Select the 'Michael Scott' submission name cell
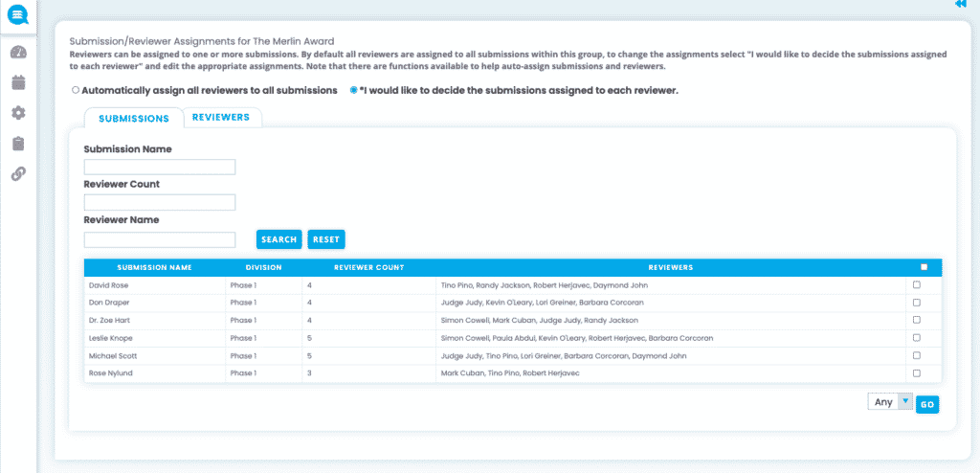 point(155,356)
